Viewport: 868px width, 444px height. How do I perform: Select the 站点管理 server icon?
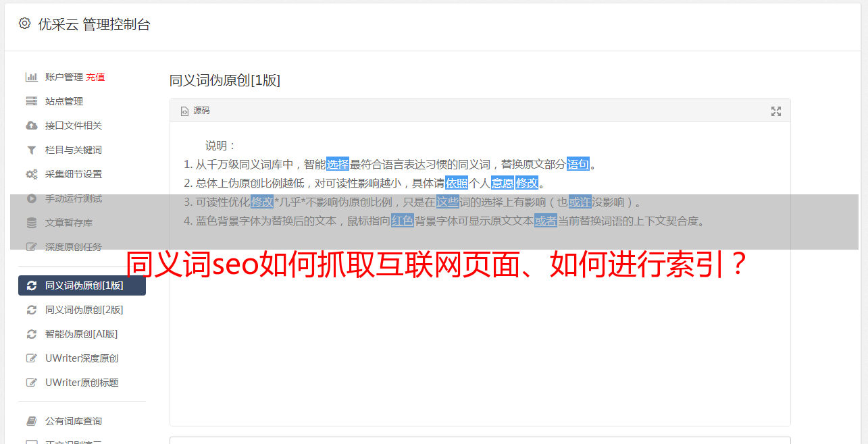[31, 101]
